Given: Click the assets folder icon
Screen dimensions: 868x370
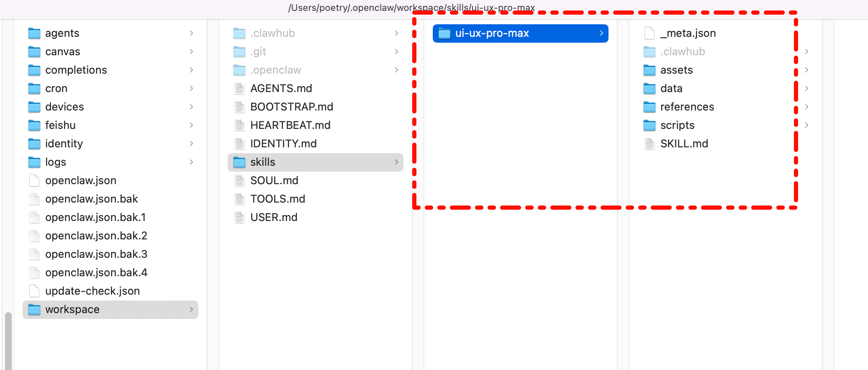Looking at the screenshot, I should [x=650, y=70].
